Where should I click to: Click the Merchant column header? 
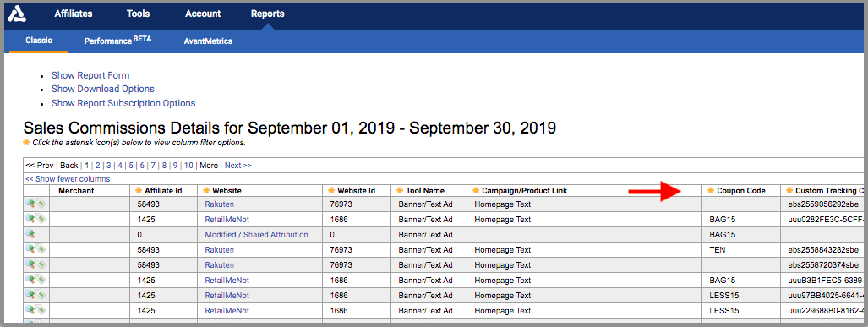pos(76,190)
